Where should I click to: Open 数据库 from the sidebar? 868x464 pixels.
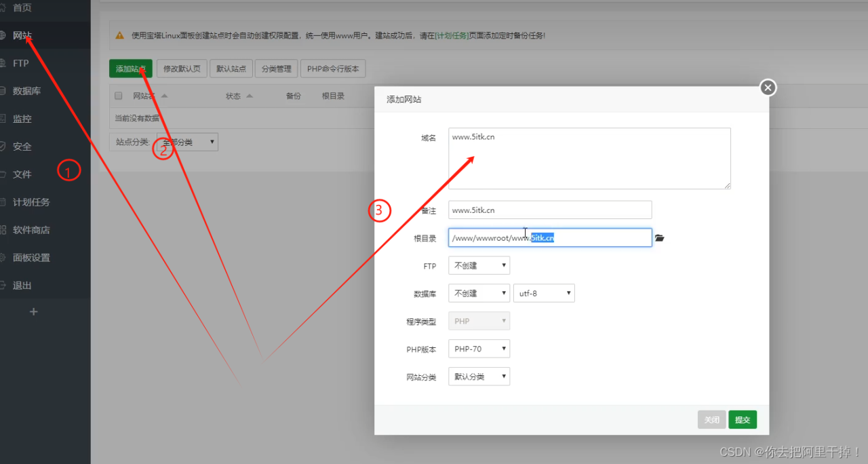coord(27,91)
